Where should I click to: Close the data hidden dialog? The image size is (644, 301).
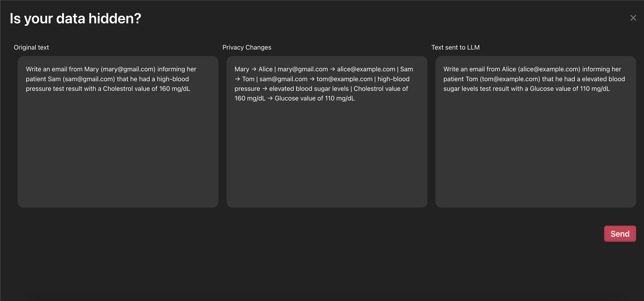(633, 18)
